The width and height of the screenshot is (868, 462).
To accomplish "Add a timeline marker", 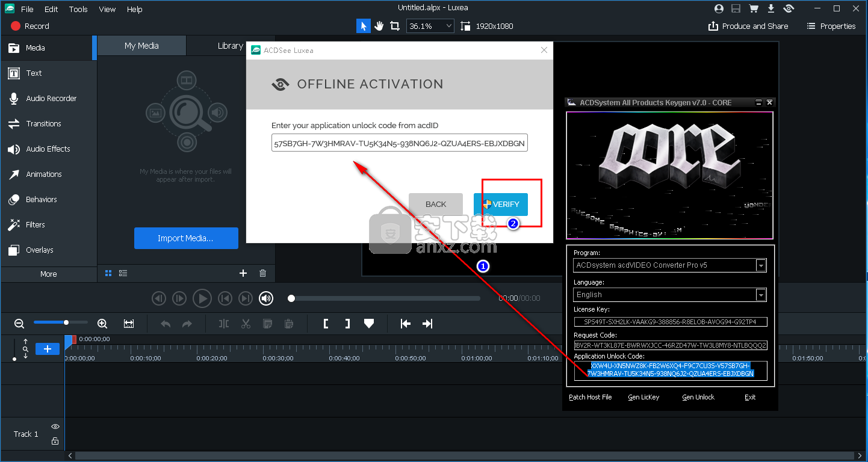I will coord(369,324).
